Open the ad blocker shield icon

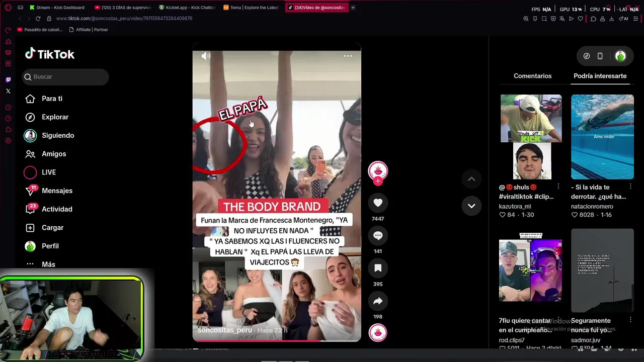click(x=553, y=19)
